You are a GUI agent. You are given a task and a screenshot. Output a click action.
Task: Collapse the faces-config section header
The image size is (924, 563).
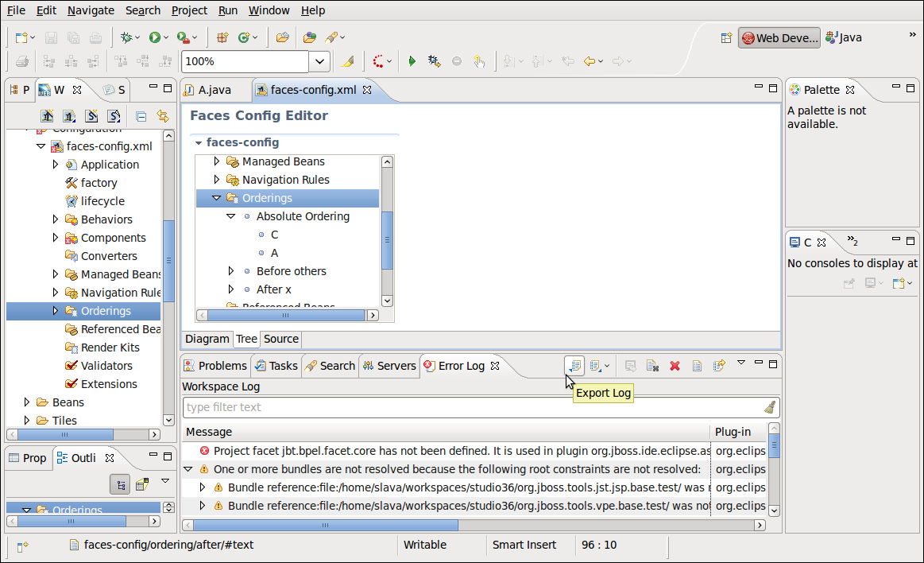(199, 142)
